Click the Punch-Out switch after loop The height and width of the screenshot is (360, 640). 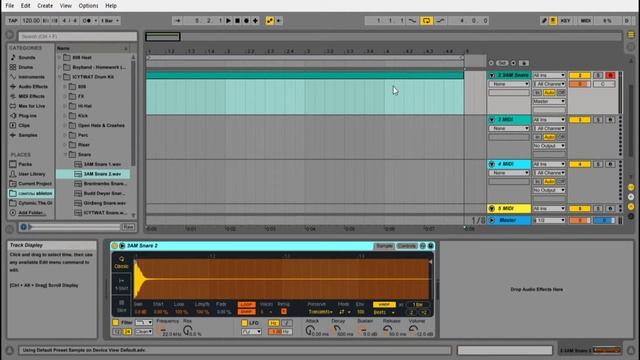tap(440, 20)
